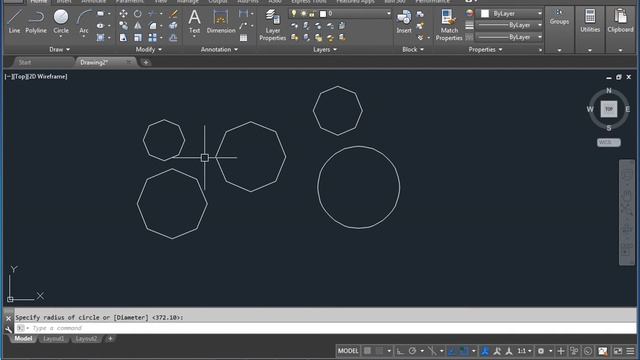Switch to the Layout2 tab

tap(86, 339)
